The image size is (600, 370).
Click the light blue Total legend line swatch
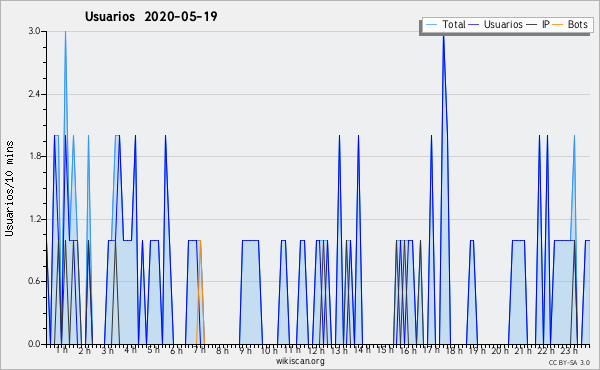pyautogui.click(x=431, y=24)
